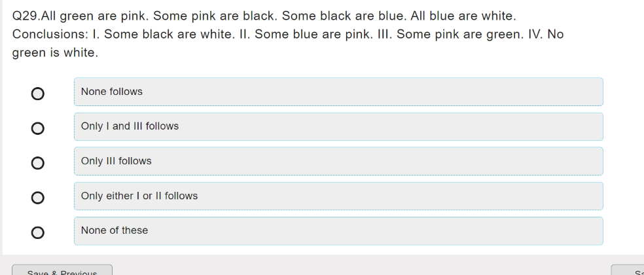644x275 pixels.
Task: Click the Only either I or II follows box
Action: pyautogui.click(x=338, y=196)
